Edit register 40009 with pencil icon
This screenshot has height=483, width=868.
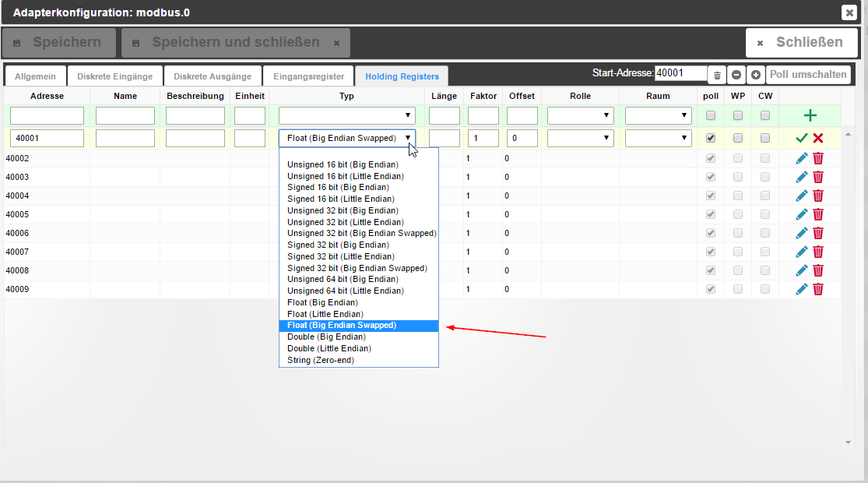click(801, 289)
